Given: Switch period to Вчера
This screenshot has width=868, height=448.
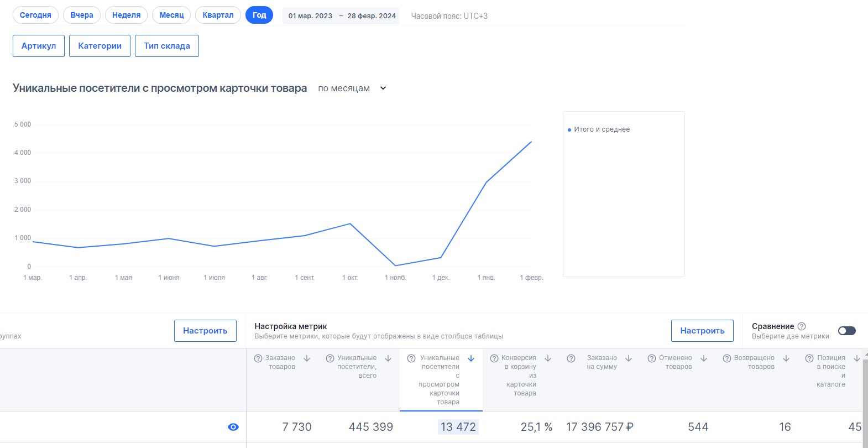Looking at the screenshot, I should click(x=82, y=15).
